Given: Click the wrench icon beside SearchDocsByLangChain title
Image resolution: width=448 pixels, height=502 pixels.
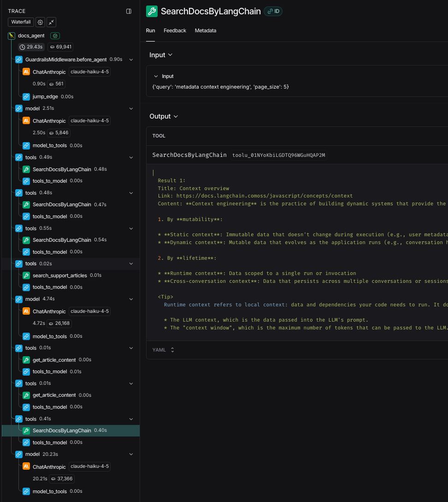Looking at the screenshot, I should 152,11.
